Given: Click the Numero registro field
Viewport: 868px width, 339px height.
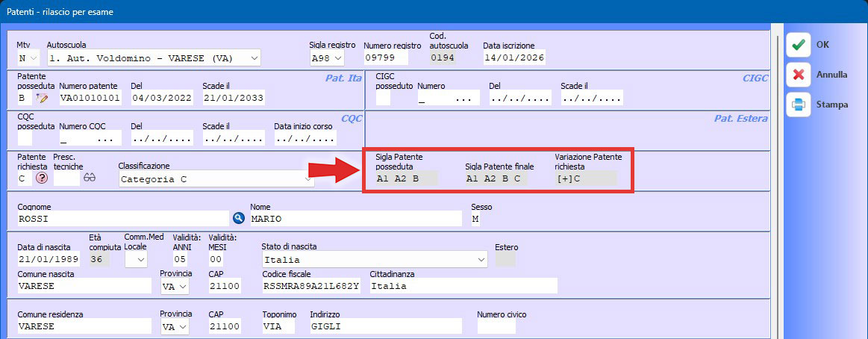Looking at the screenshot, I should pos(386,57).
